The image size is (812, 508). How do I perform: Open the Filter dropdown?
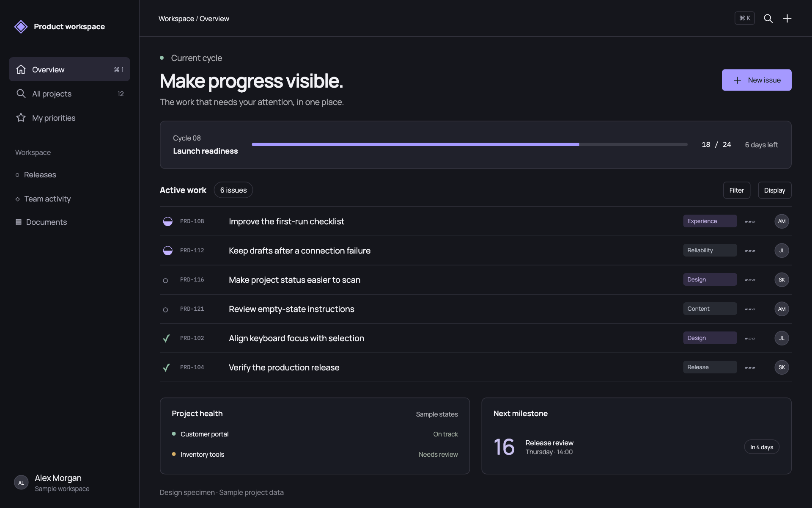tap(736, 190)
